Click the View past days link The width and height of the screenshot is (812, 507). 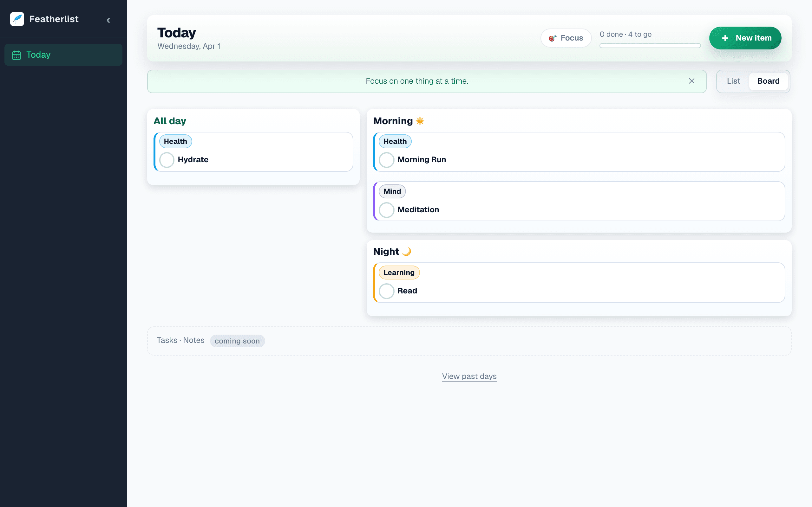(469, 376)
